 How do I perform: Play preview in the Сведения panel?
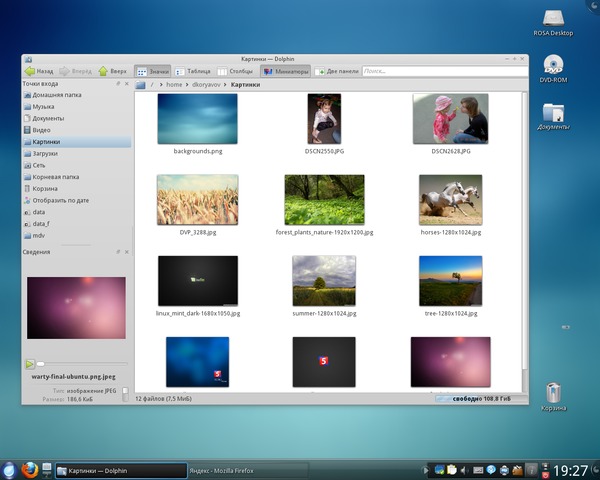30,364
